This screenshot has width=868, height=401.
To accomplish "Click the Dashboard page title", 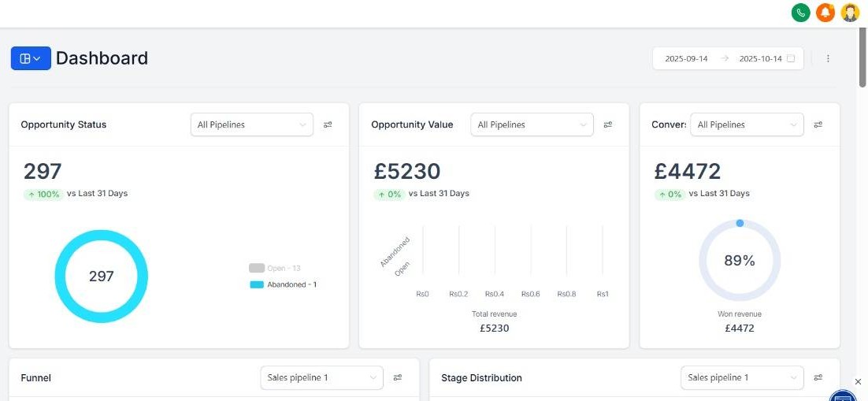I will [102, 58].
